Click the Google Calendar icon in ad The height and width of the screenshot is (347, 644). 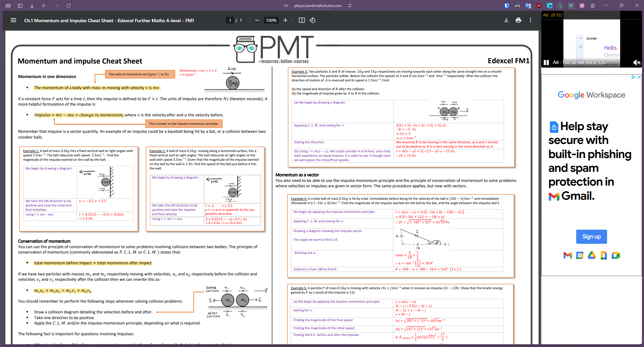(x=580, y=256)
